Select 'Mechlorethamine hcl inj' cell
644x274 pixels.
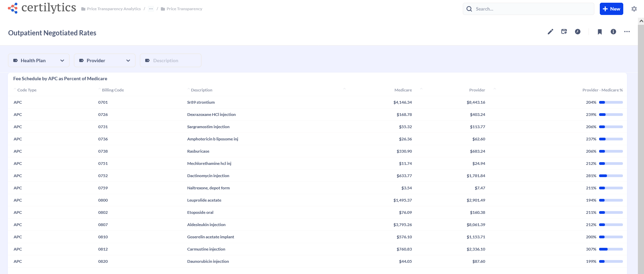209,164
